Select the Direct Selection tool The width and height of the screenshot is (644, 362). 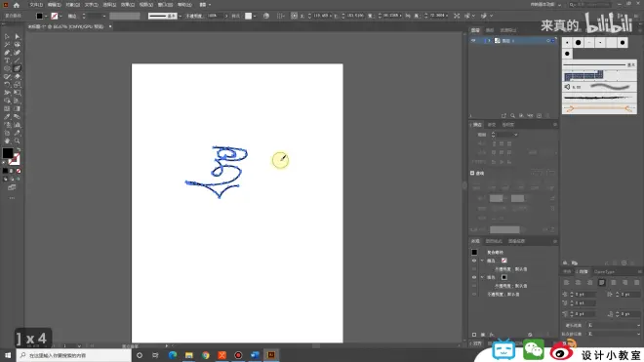coord(18,36)
